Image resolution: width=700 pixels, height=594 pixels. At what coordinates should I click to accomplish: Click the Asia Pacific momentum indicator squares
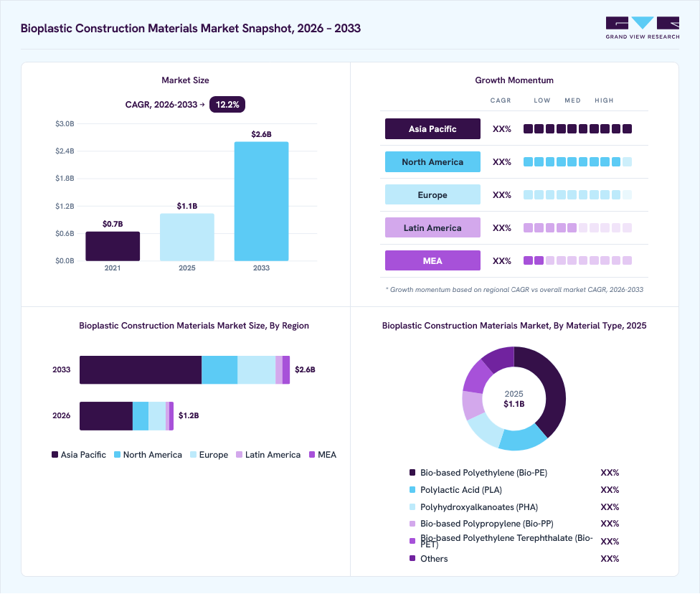(x=577, y=129)
